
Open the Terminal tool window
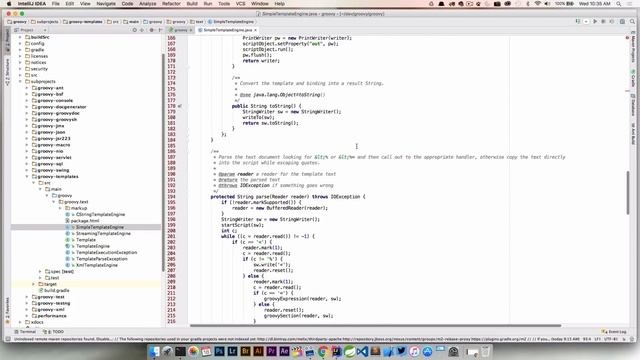(25, 332)
